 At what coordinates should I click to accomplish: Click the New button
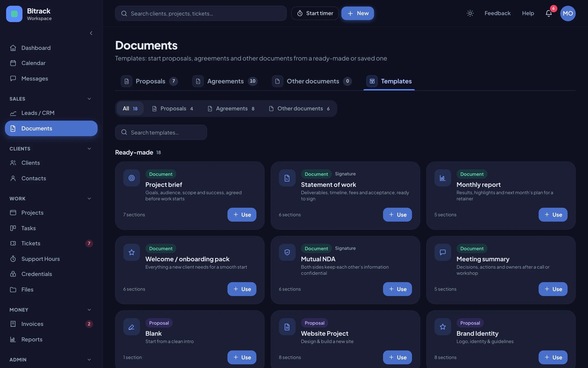358,13
